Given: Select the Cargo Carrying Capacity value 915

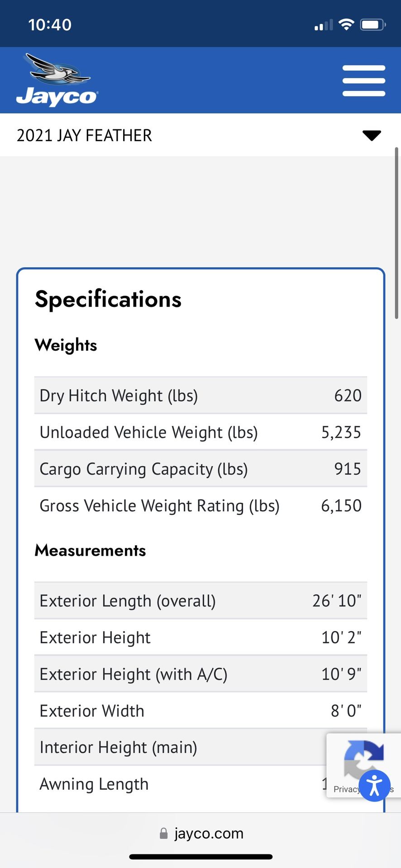Looking at the screenshot, I should click(x=348, y=469).
